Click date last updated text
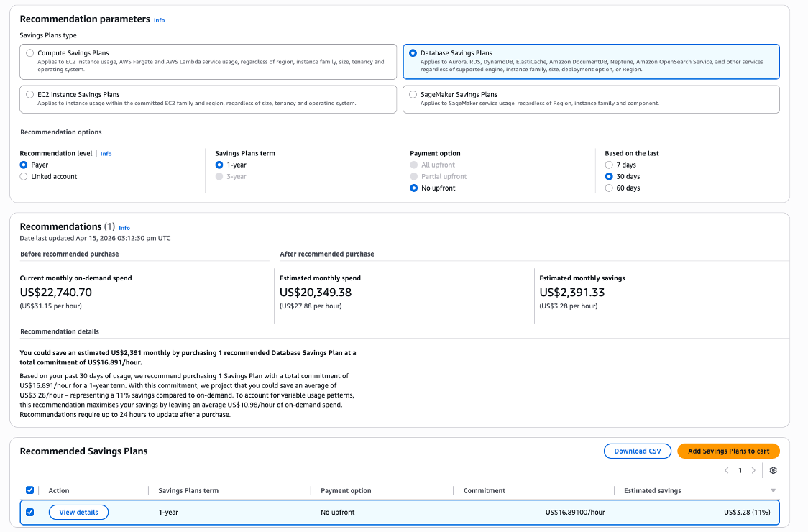The width and height of the screenshot is (808, 532). (95, 238)
